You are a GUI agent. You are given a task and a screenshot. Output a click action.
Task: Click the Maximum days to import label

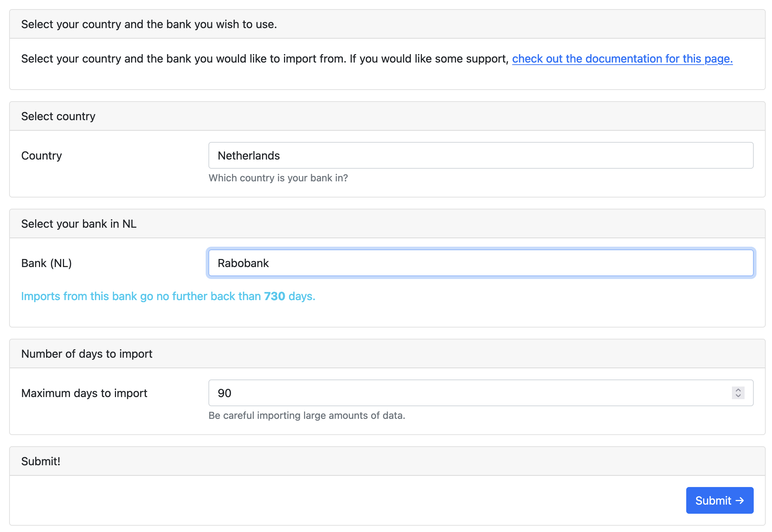coord(84,393)
